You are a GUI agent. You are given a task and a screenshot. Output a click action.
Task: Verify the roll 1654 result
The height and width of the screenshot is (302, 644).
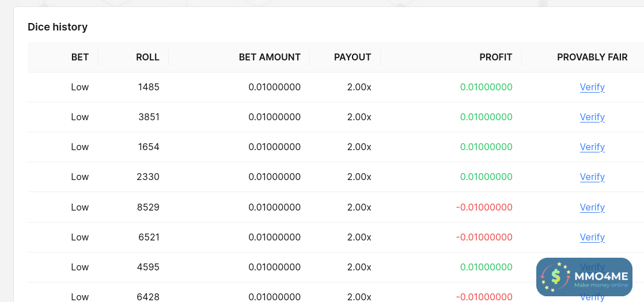(x=592, y=147)
